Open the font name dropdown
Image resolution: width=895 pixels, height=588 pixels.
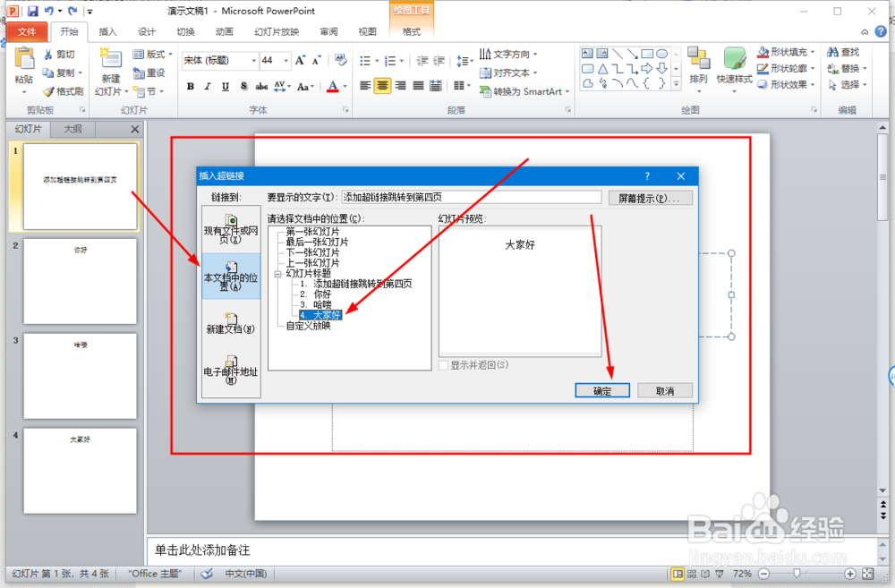click(254, 60)
